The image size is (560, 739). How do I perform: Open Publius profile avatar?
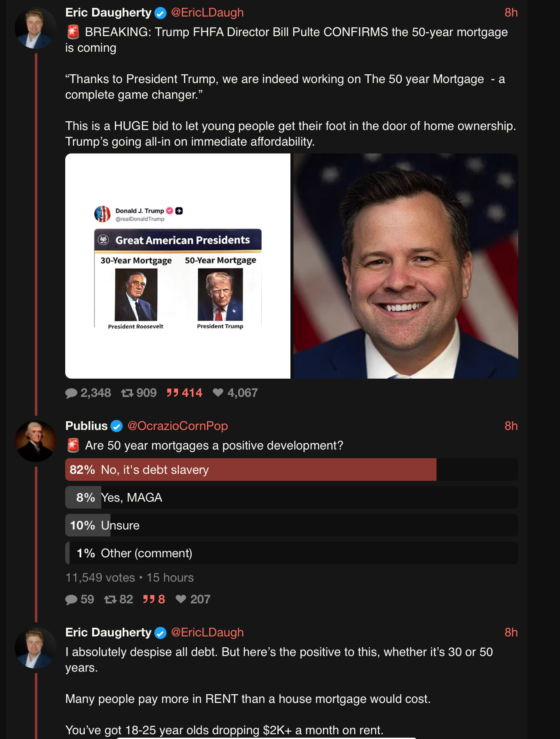36,441
